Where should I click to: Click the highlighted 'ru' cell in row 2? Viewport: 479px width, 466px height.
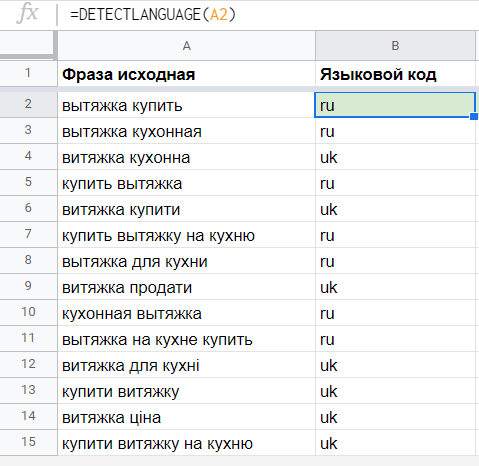pyautogui.click(x=395, y=105)
